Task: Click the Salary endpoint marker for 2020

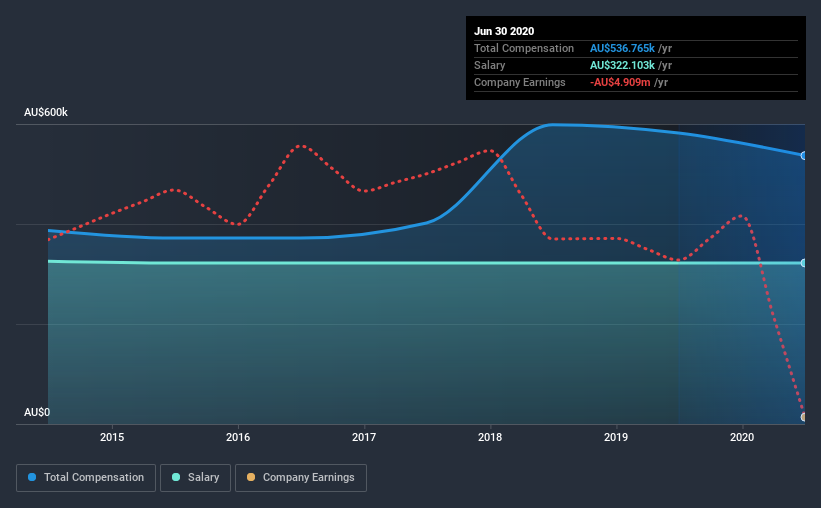Action: pyautogui.click(x=803, y=263)
